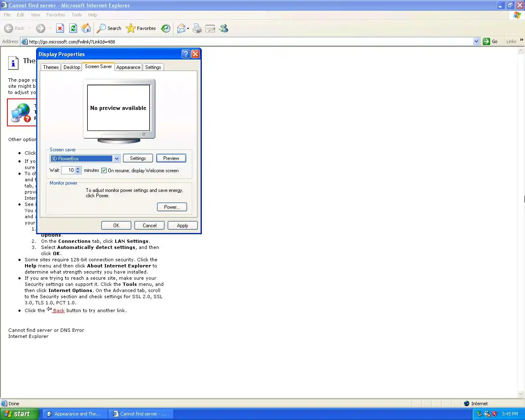
Task: Switch to the Desktop tab
Action: point(72,67)
